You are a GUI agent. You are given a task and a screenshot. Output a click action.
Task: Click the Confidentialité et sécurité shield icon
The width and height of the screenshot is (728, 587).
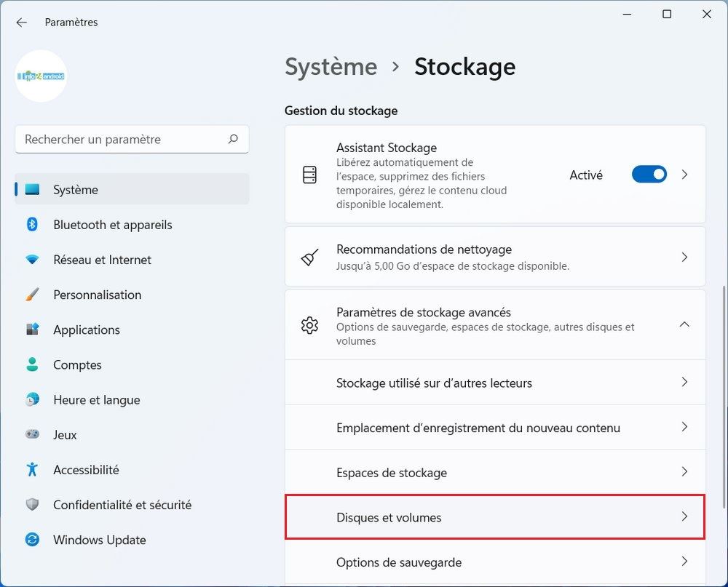tap(32, 505)
